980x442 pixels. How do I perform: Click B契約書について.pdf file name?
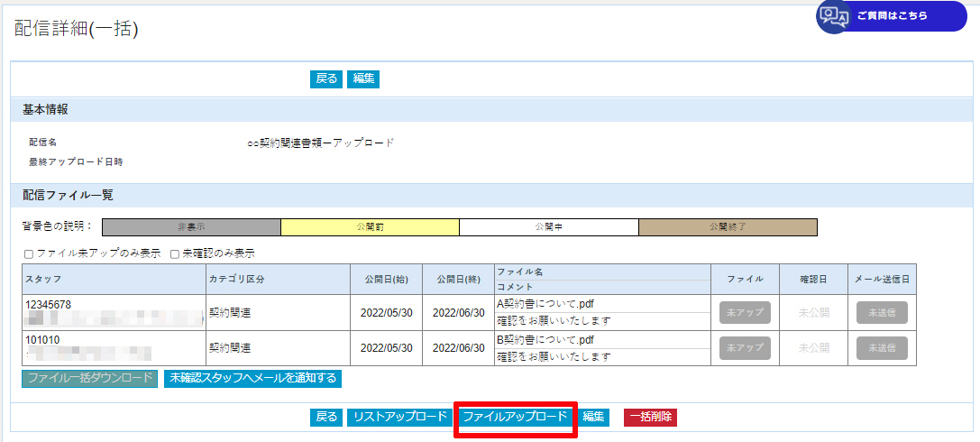(x=545, y=340)
